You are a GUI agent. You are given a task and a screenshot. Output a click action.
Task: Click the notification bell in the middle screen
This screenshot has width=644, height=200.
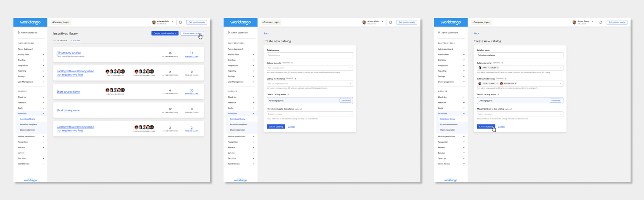[390, 22]
